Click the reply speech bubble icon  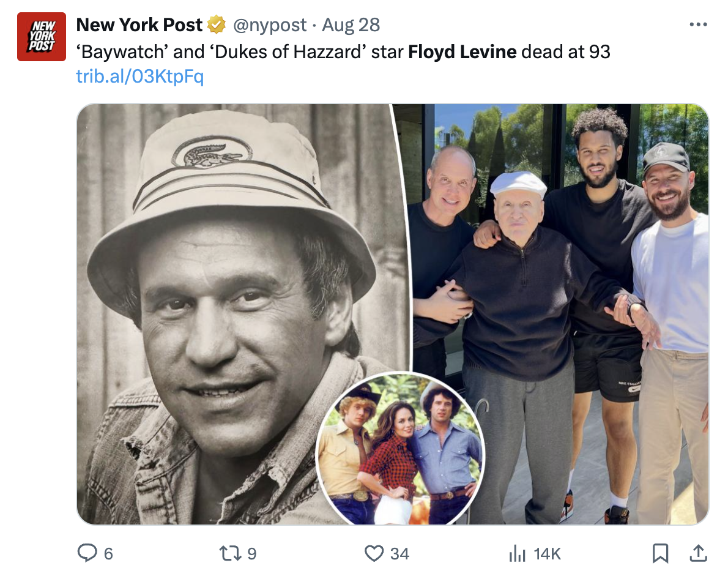(87, 553)
